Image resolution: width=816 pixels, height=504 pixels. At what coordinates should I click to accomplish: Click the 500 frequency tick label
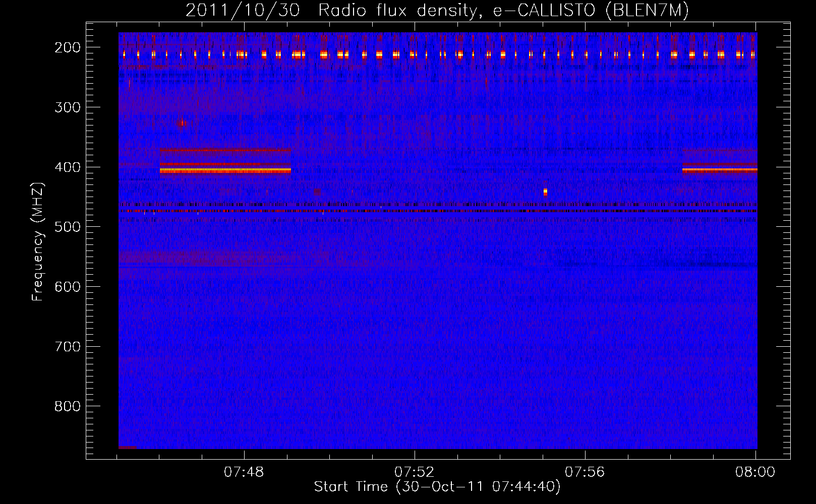pyautogui.click(x=68, y=227)
